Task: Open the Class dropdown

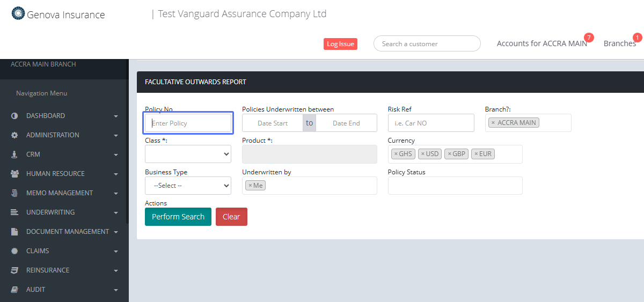Action: coord(188,154)
